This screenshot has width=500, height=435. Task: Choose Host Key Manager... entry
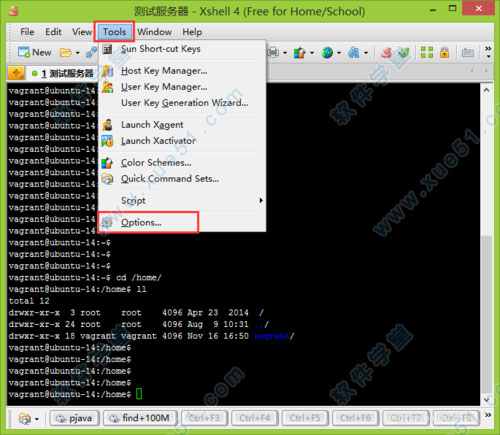pos(182,71)
